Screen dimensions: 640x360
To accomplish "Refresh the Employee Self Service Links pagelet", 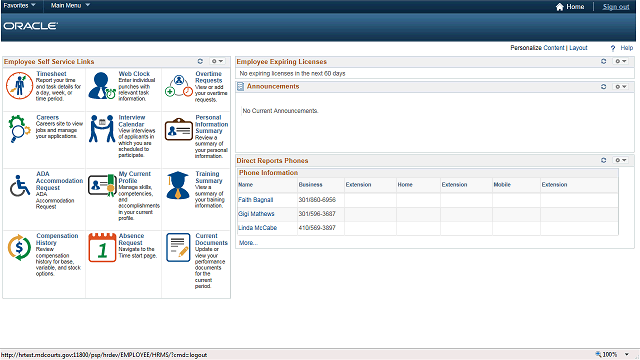I will tap(200, 61).
